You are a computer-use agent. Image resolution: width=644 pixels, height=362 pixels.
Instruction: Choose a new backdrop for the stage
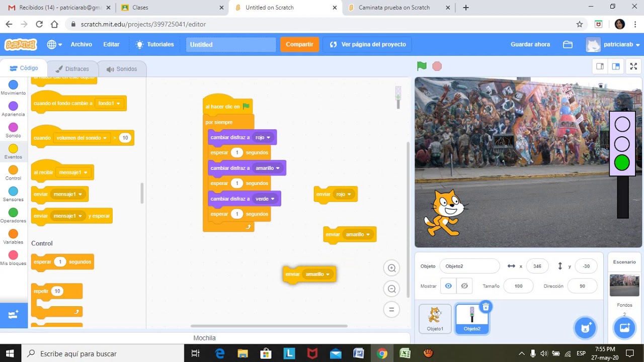[624, 328]
